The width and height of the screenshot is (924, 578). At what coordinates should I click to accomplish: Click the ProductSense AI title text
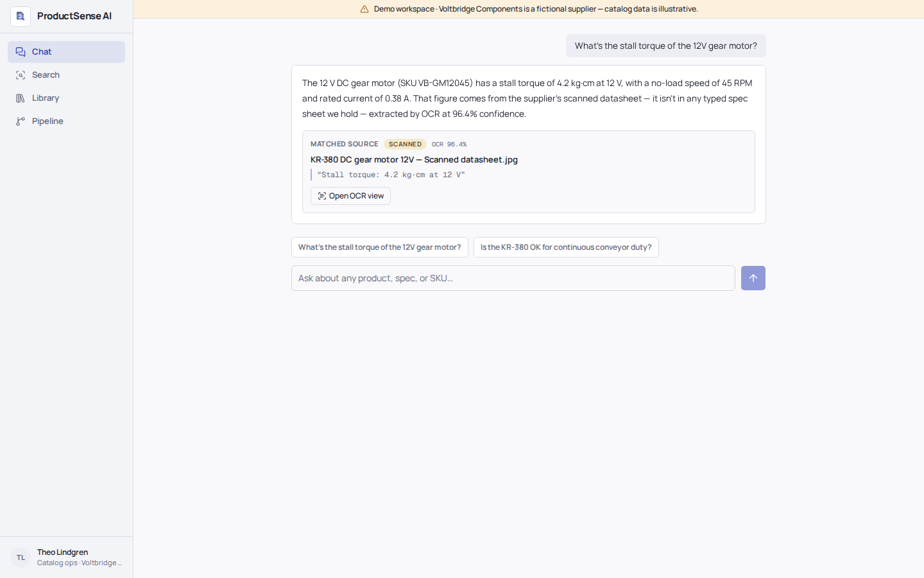[x=74, y=16]
